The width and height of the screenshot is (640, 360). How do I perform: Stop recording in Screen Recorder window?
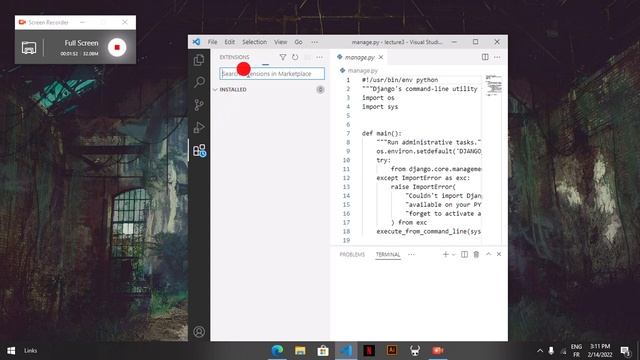(117, 47)
